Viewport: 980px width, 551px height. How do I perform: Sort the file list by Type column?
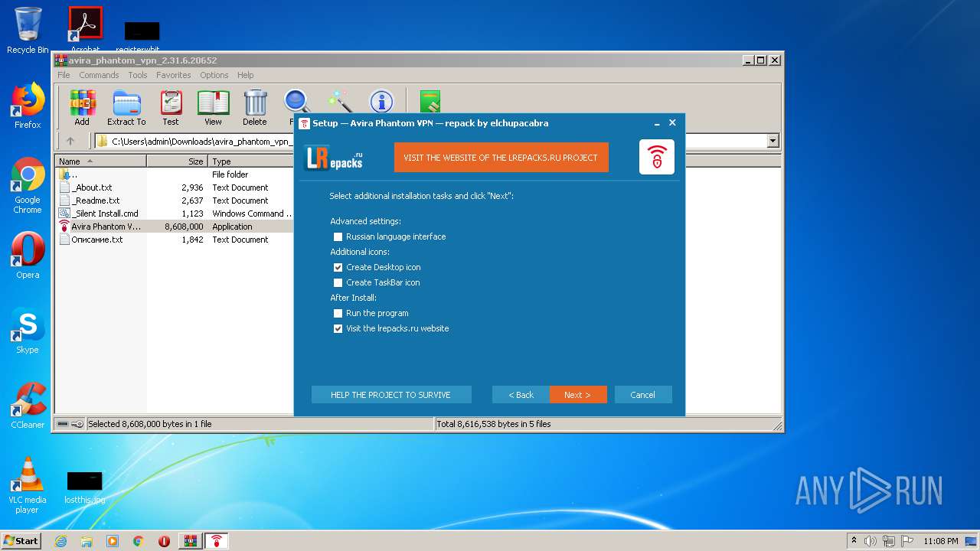pos(250,161)
